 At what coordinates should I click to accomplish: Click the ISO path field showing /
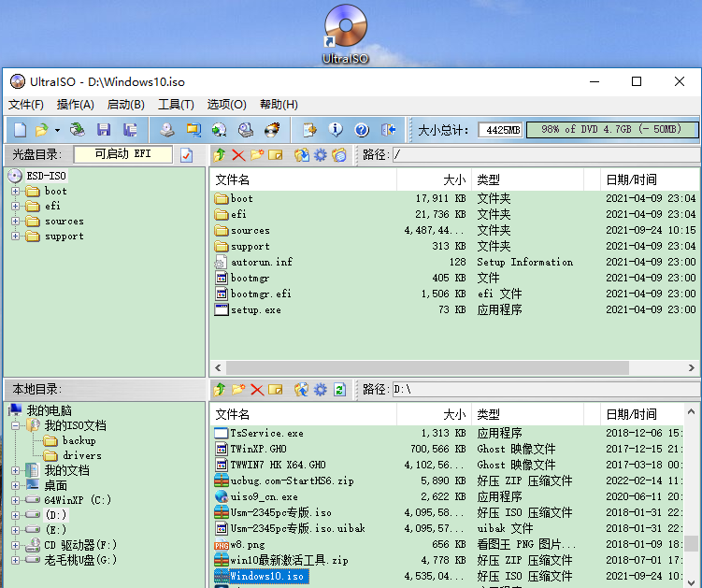546,155
